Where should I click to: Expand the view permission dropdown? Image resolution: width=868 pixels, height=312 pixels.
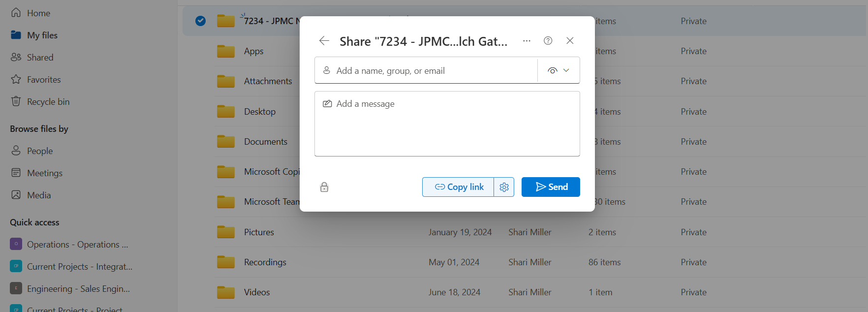coord(558,70)
